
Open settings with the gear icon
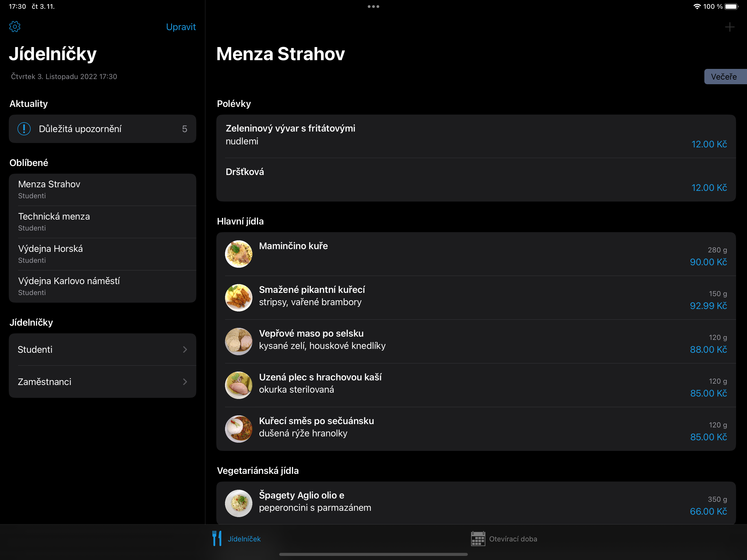click(15, 27)
